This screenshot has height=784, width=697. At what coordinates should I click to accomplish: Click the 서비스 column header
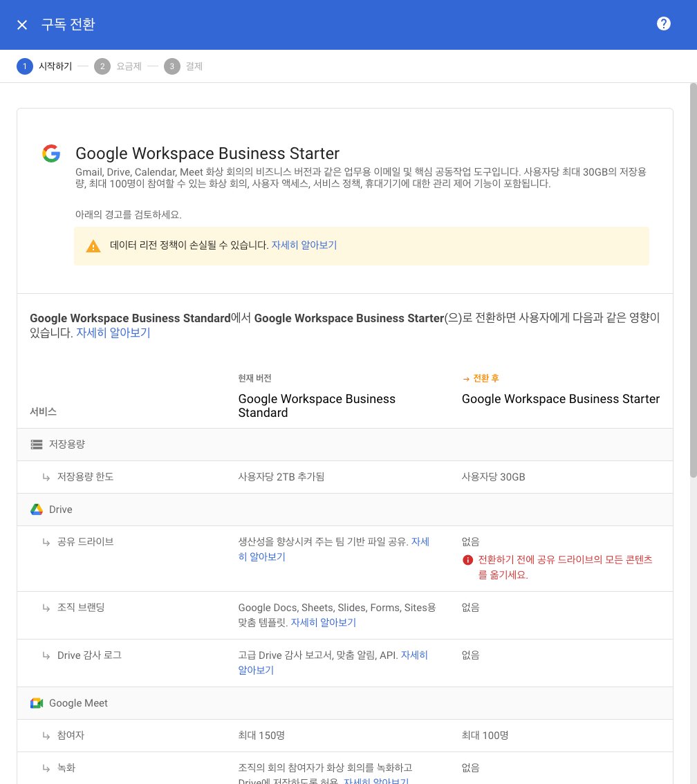43,411
